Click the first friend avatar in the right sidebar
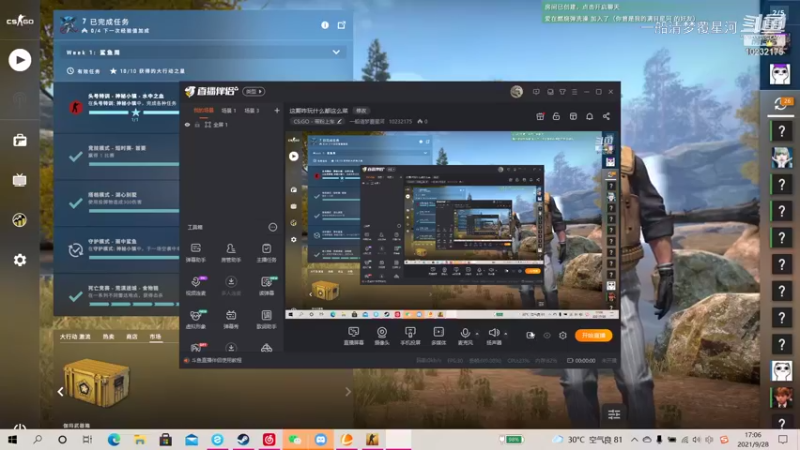Screen dimensions: 800x450 (780, 74)
